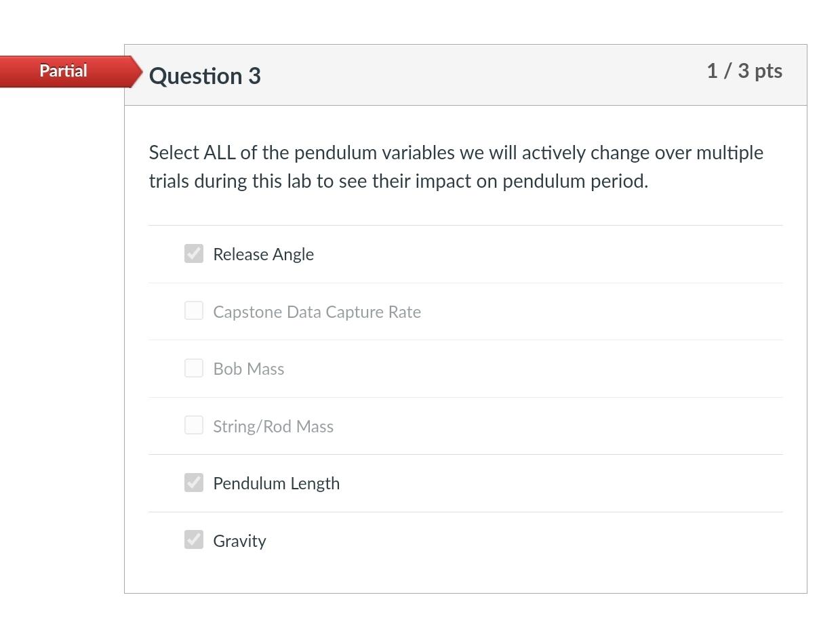Click the String/Rod Mass answer text
The image size is (840, 633).
pos(273,426)
